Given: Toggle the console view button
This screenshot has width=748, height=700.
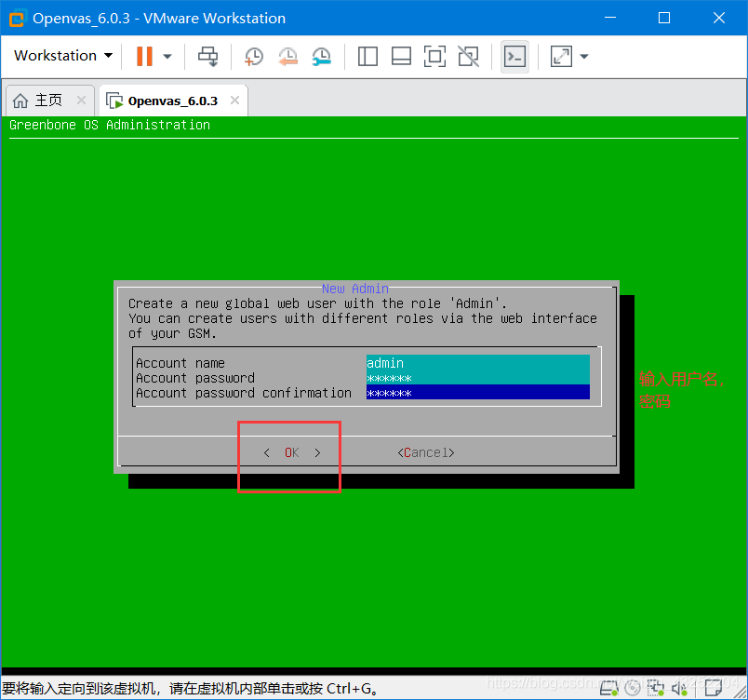Looking at the screenshot, I should coord(514,56).
